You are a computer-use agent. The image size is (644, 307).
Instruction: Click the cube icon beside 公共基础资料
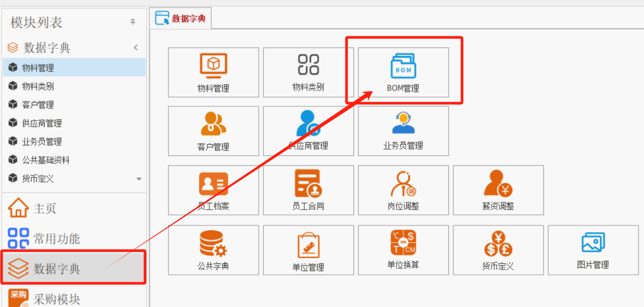(x=13, y=160)
